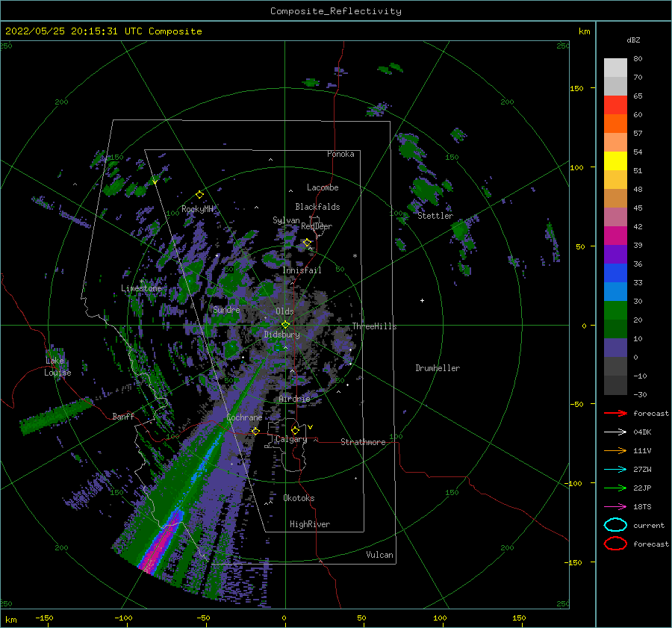Click the Vulcan label
The width and height of the screenshot is (672, 628).
pyautogui.click(x=380, y=555)
